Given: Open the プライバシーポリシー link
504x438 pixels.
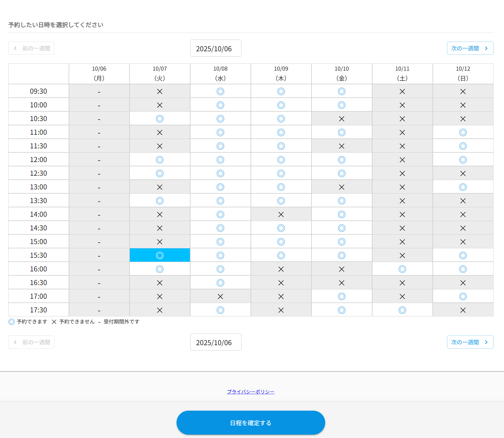Looking at the screenshot, I should pos(251,392).
